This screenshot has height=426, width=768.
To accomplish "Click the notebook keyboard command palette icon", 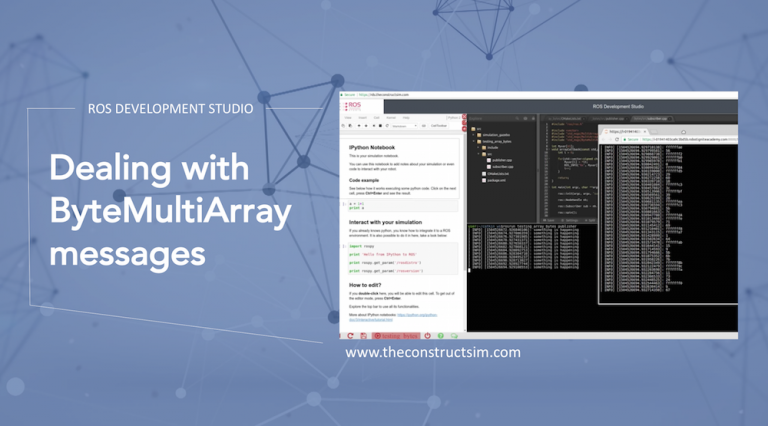I will (x=424, y=126).
